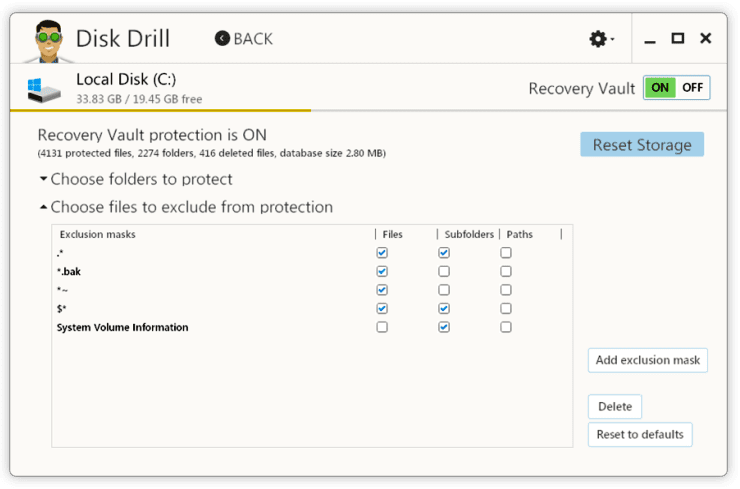Select the System Volume Information row
Image resolution: width=740 pixels, height=489 pixels.
click(x=312, y=328)
